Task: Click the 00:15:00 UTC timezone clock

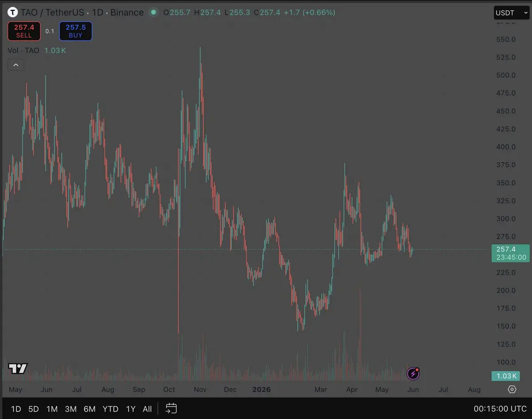Action: 500,409
